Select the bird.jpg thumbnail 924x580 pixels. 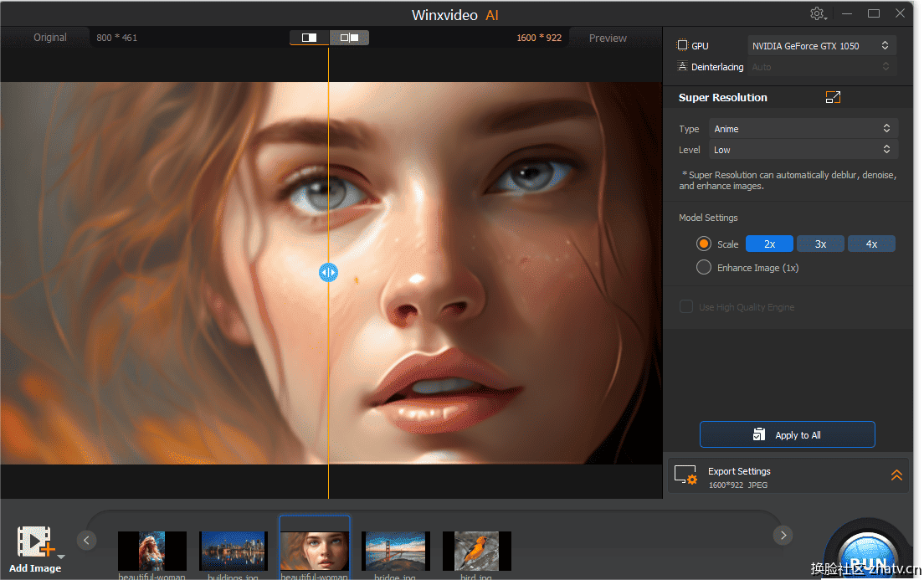(x=477, y=551)
